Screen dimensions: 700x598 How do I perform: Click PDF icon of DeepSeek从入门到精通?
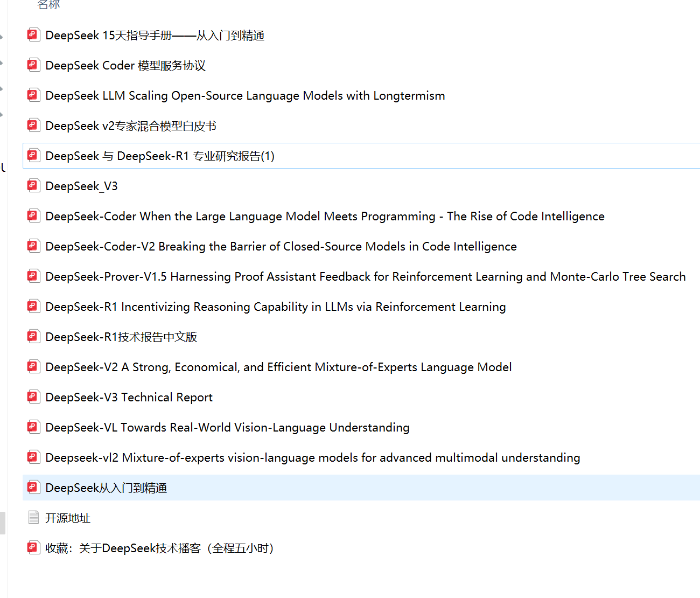[33, 488]
